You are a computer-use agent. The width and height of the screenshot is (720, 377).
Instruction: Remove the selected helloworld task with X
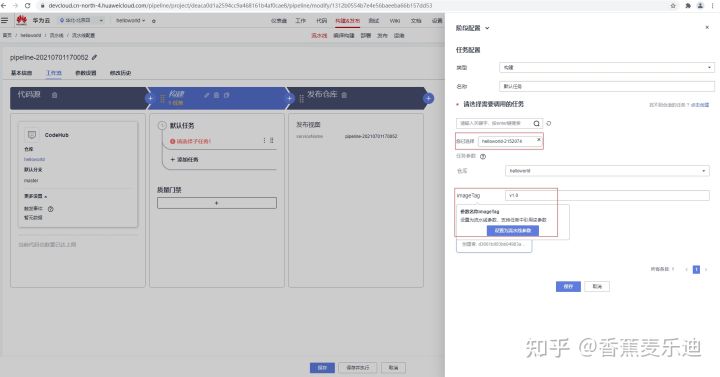(539, 140)
